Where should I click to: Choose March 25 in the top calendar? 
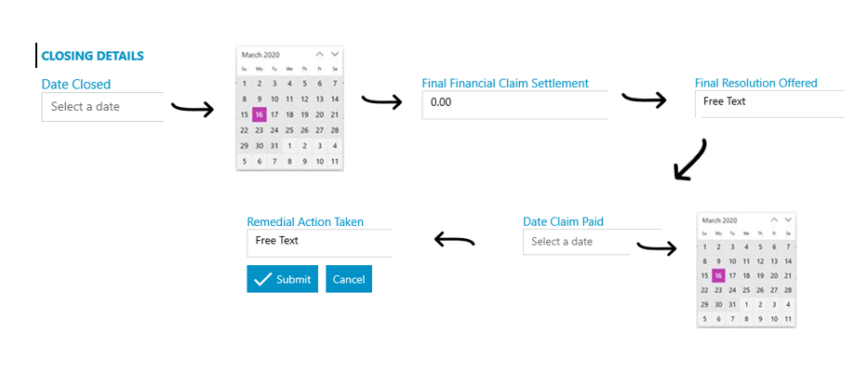[289, 130]
